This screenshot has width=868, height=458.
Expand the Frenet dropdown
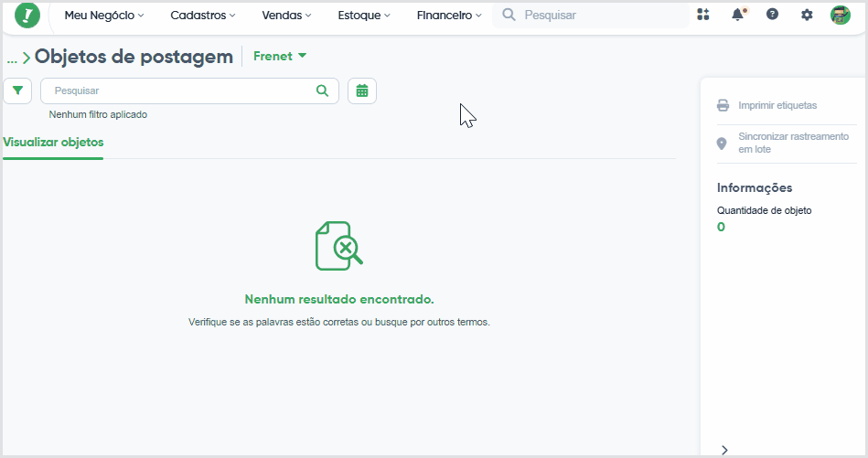click(x=280, y=56)
